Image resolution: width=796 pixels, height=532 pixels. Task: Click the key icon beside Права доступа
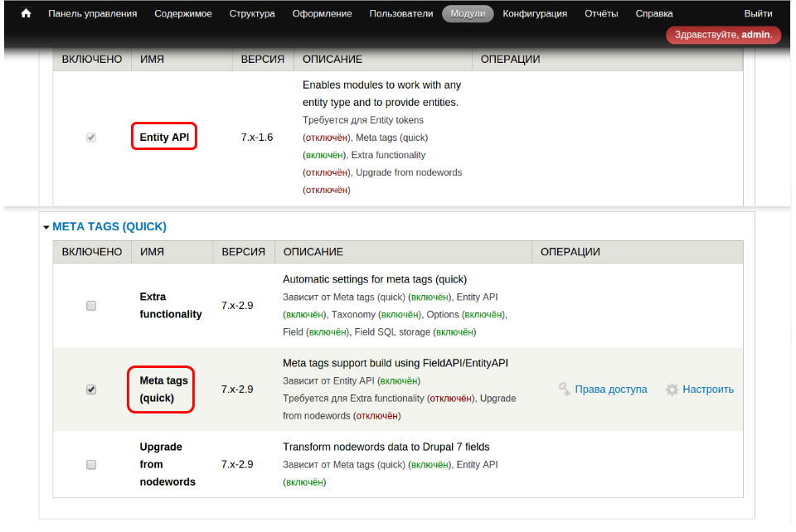point(565,389)
